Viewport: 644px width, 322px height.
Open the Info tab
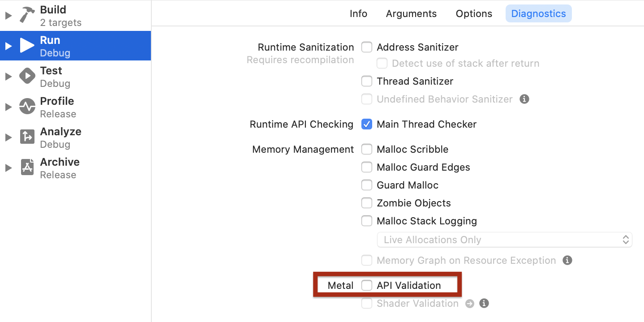(x=358, y=13)
